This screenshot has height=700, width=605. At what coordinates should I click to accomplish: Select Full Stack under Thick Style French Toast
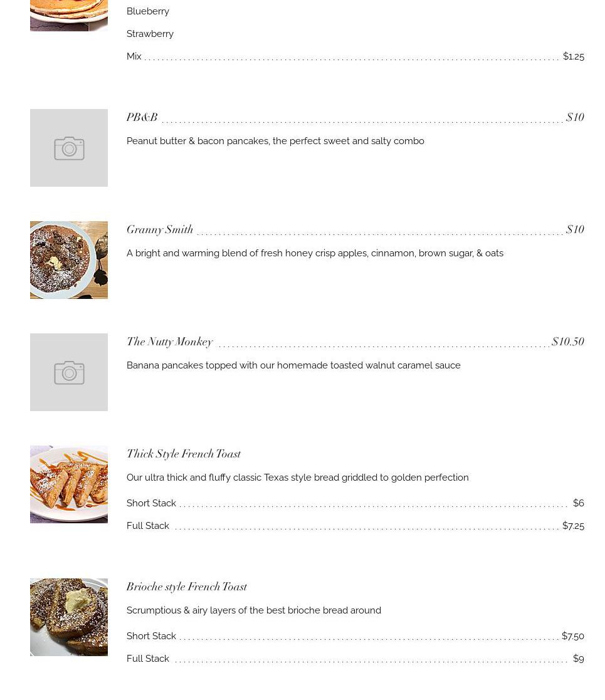click(148, 526)
